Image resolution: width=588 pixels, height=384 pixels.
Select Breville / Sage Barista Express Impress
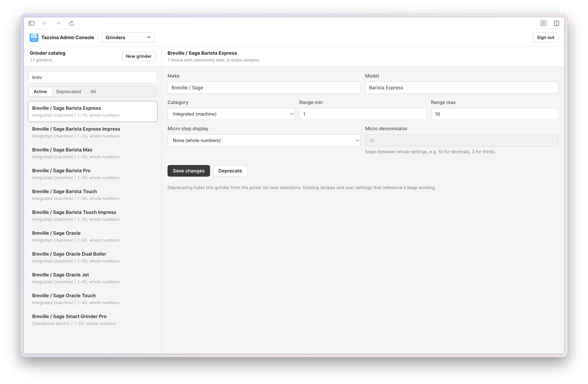(x=92, y=132)
